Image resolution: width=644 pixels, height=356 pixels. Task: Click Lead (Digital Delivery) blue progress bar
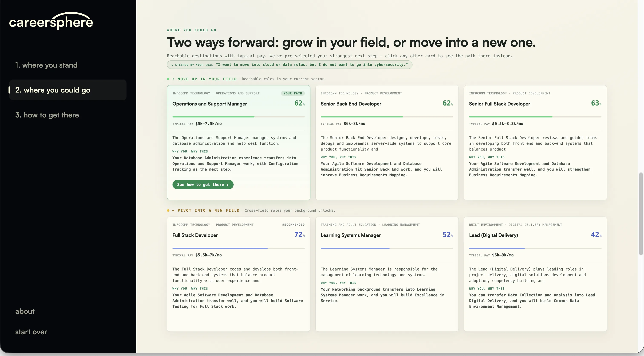(535, 248)
